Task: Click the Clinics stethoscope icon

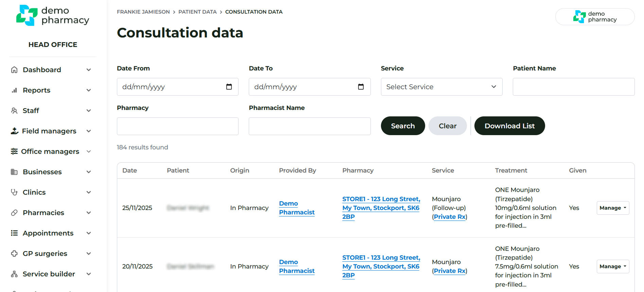Action: 14,192
